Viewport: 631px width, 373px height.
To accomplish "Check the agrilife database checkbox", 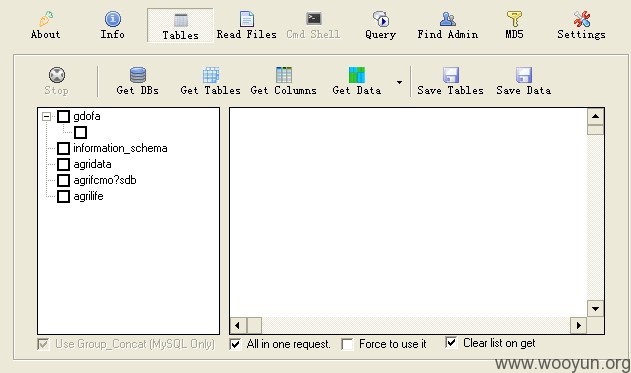I will pos(63,196).
